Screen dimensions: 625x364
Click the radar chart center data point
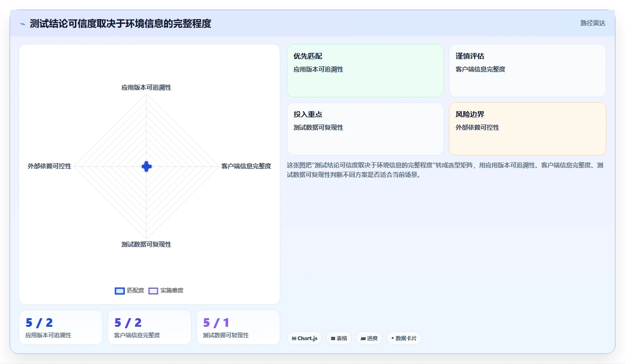[147, 166]
